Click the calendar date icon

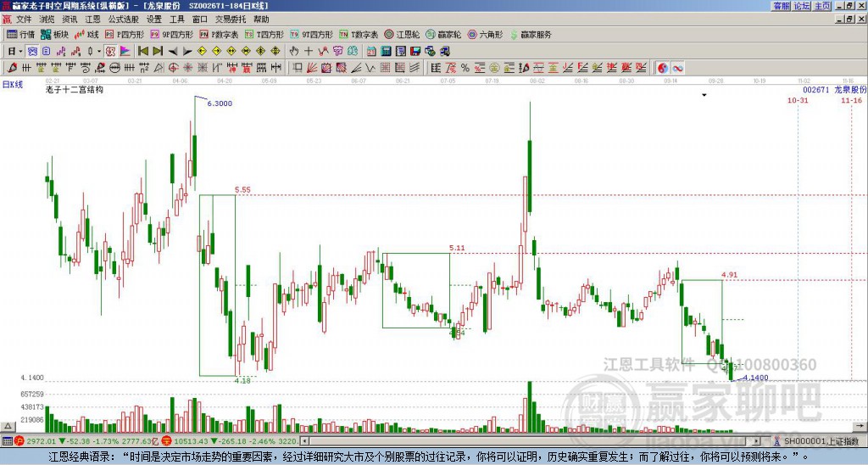(x=371, y=51)
